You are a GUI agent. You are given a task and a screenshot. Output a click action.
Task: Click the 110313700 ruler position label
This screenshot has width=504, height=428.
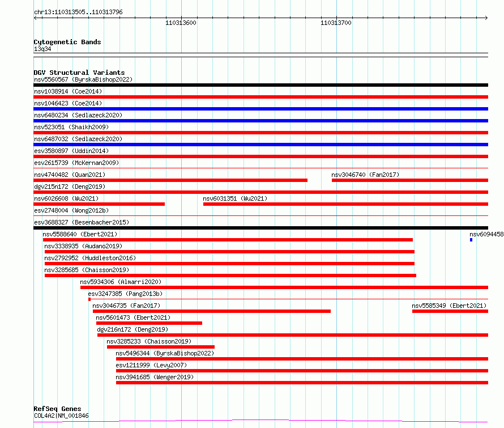336,23
